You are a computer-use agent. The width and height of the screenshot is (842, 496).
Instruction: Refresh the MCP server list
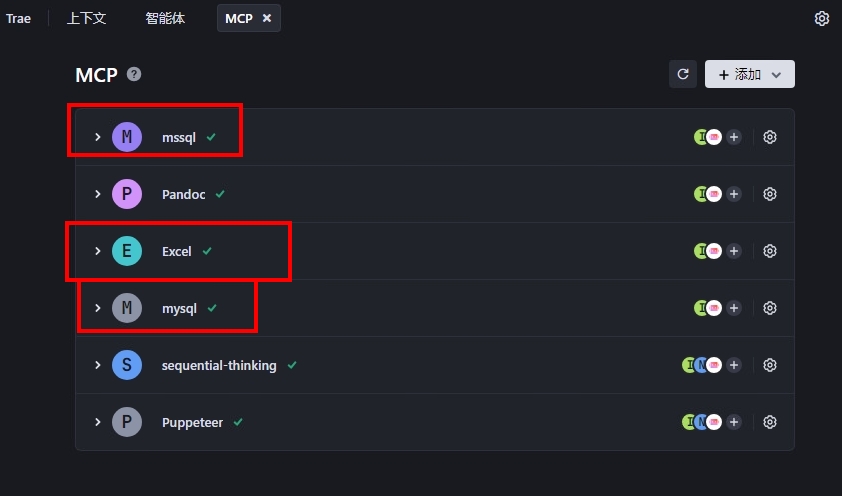click(x=683, y=74)
